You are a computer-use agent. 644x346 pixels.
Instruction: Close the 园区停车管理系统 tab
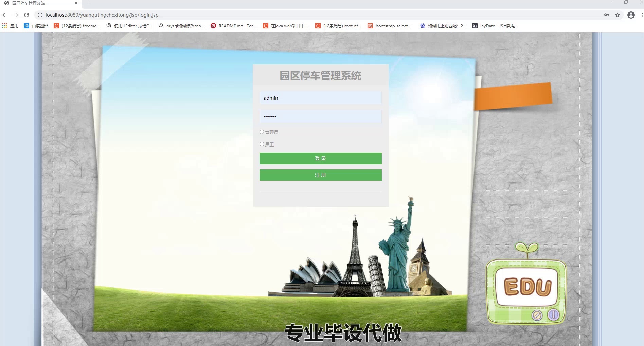(x=76, y=3)
